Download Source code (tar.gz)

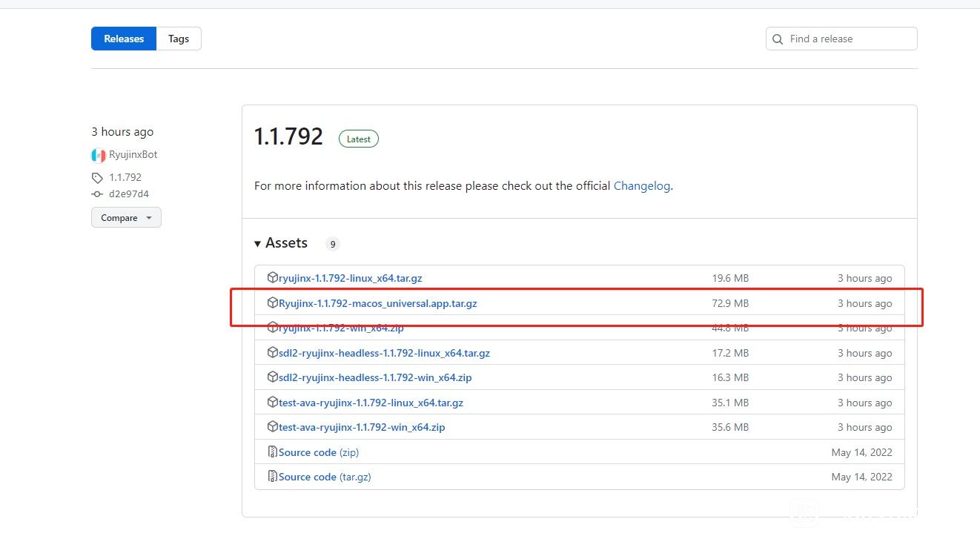click(x=325, y=477)
